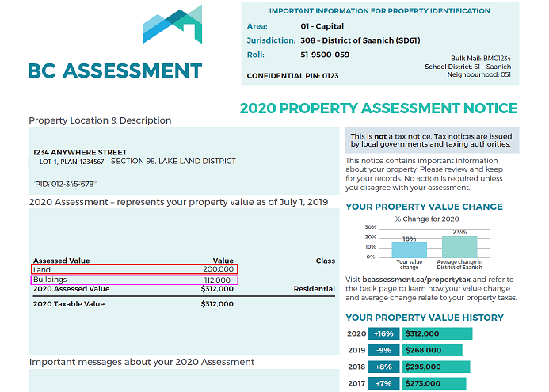Click the BC ASSESSMENT title text
Image resolution: width=549 pixels, height=392 pixels.
tap(116, 70)
